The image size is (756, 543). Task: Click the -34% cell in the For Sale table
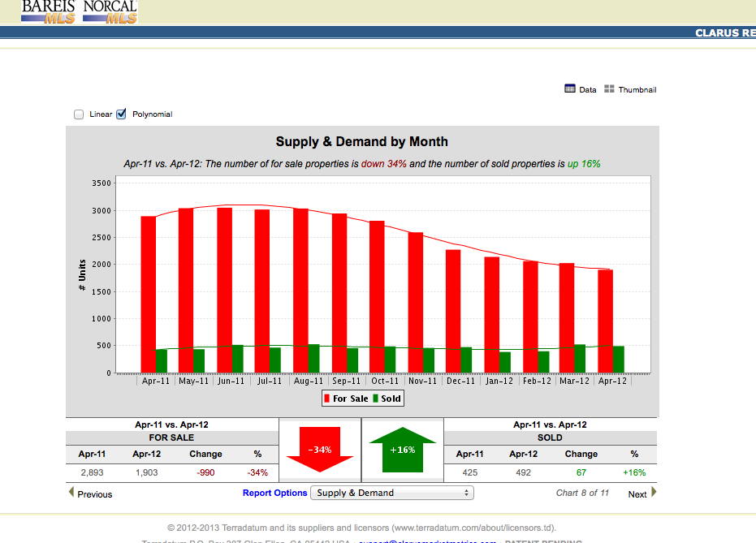click(x=257, y=472)
